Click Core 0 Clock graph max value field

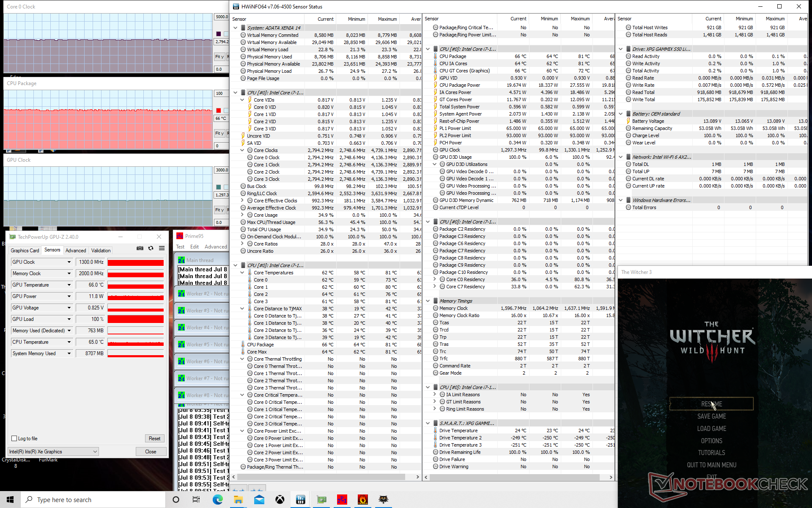(x=222, y=17)
